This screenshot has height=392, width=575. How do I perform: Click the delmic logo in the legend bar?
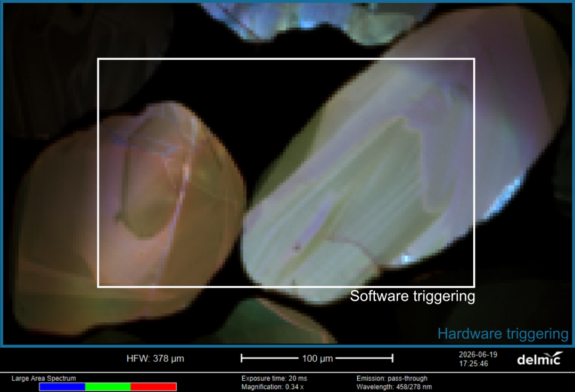coord(540,358)
